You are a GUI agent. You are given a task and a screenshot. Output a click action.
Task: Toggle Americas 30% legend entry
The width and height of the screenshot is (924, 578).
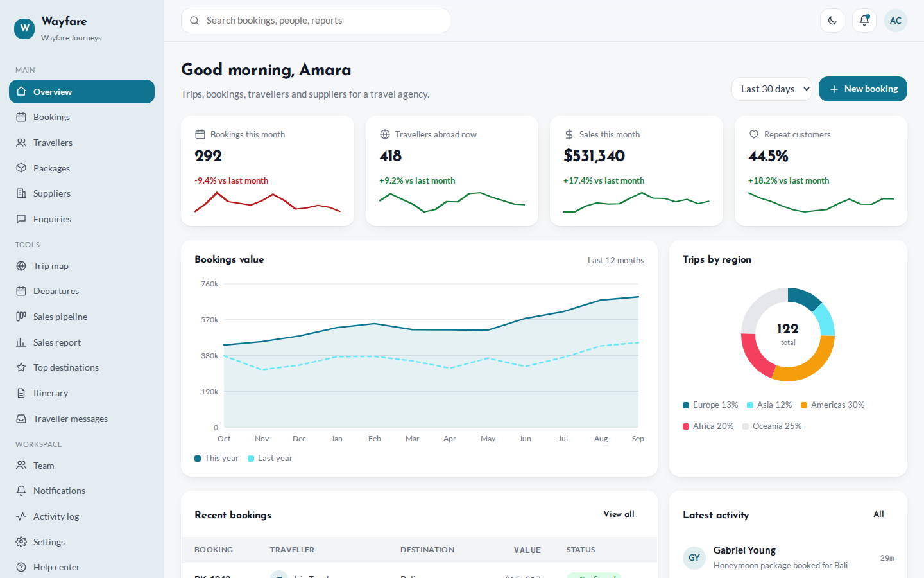(832, 405)
